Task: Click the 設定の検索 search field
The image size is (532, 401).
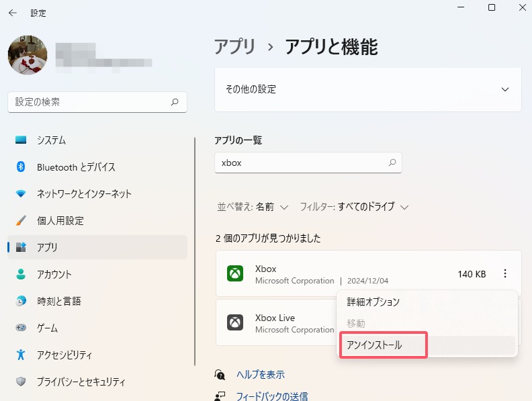Action: coord(97,102)
